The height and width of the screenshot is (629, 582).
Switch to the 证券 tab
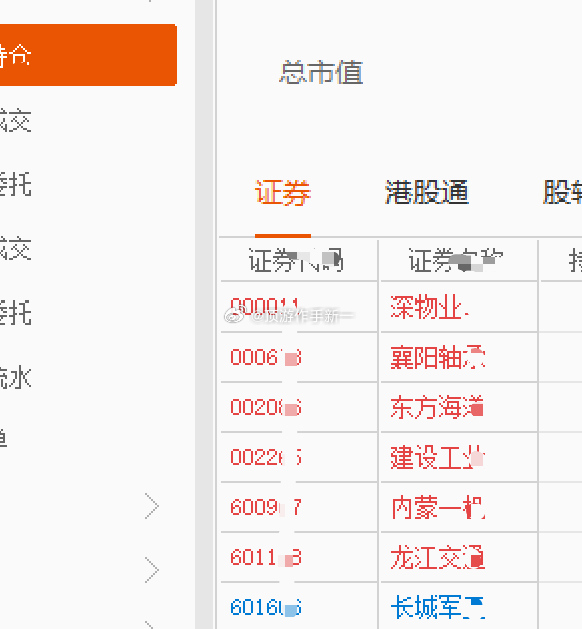(283, 193)
